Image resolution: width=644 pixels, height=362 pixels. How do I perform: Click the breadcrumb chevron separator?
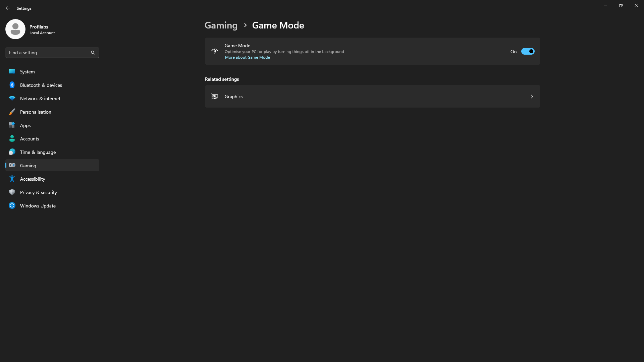click(245, 25)
